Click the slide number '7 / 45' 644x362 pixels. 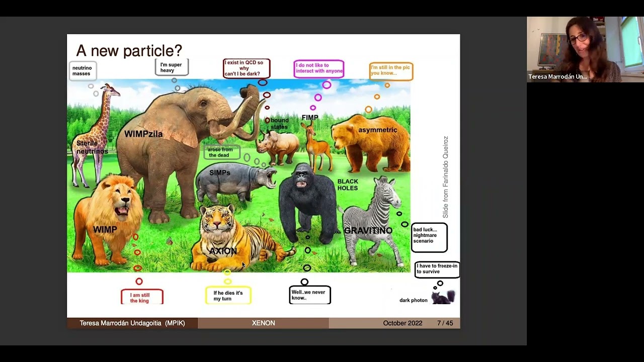click(445, 323)
